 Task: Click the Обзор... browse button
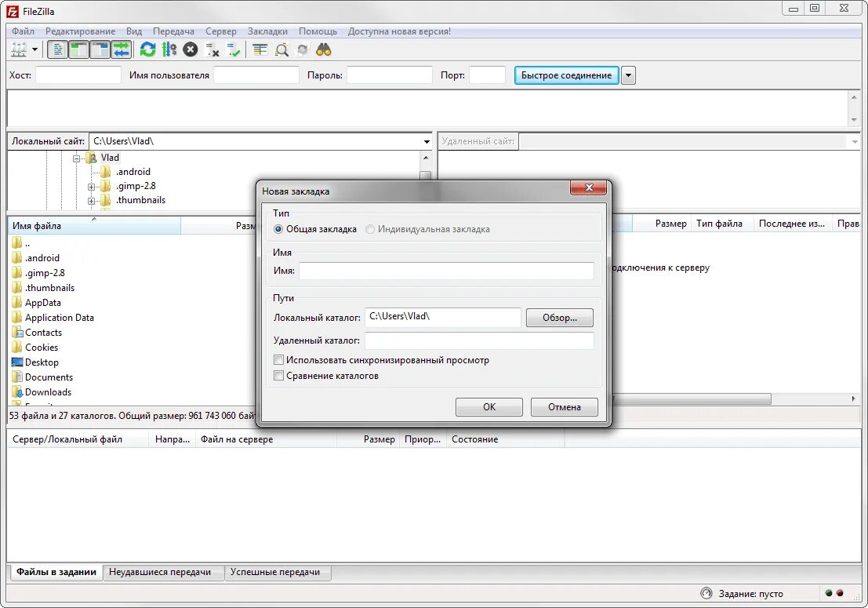tap(560, 318)
